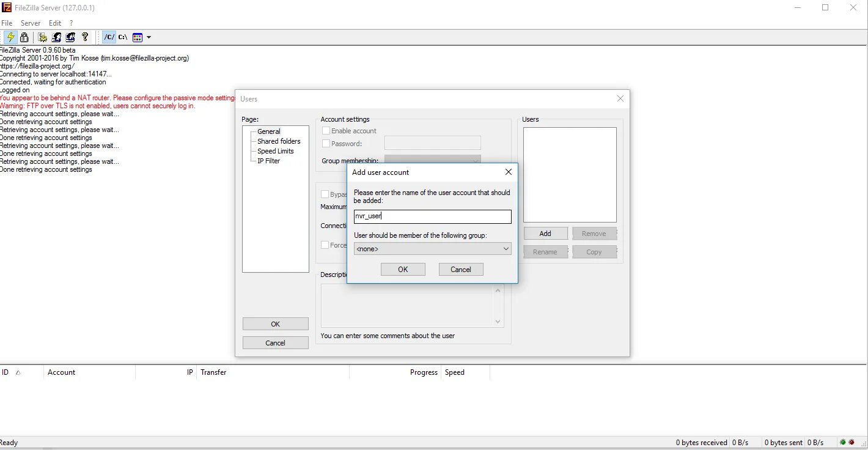
Task: Open server settings via gear toolbar icon
Action: [42, 37]
